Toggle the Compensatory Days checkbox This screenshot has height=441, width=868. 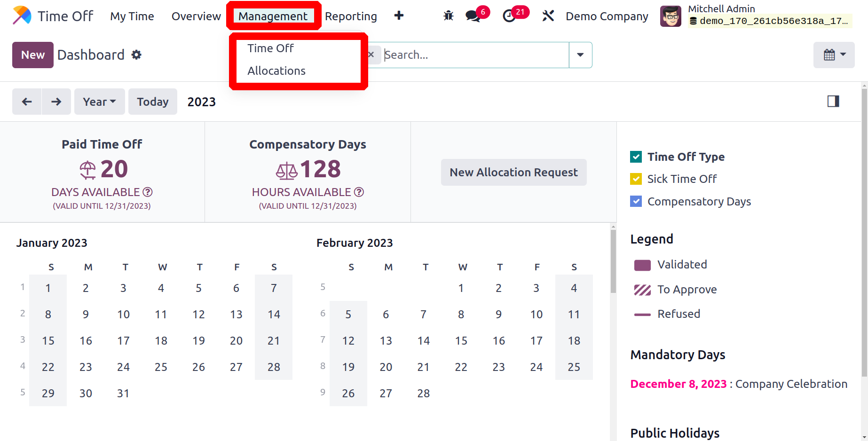(636, 201)
